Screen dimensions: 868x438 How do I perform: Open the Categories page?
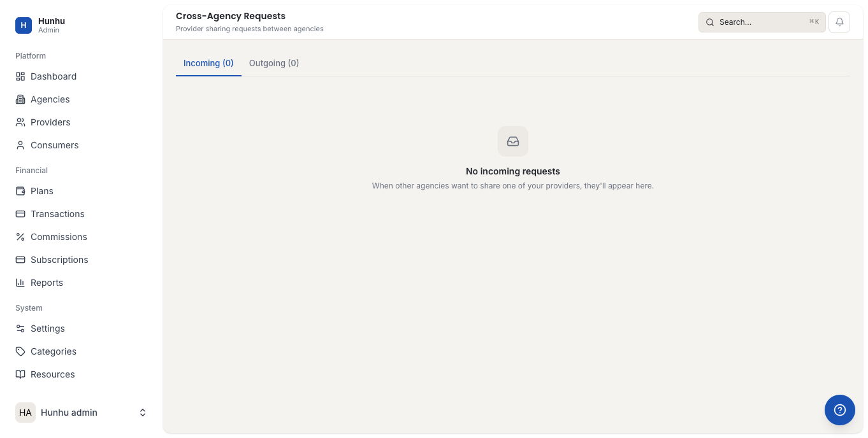[x=82, y=351]
